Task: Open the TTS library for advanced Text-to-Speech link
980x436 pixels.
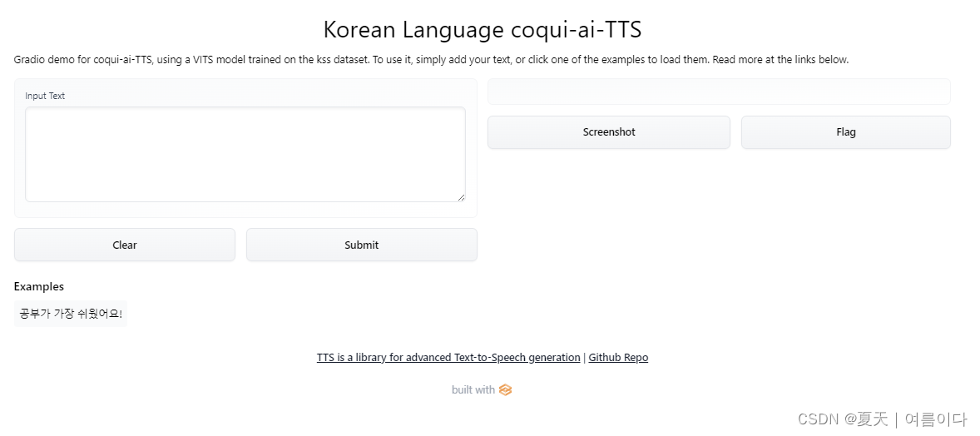Action: tap(448, 357)
